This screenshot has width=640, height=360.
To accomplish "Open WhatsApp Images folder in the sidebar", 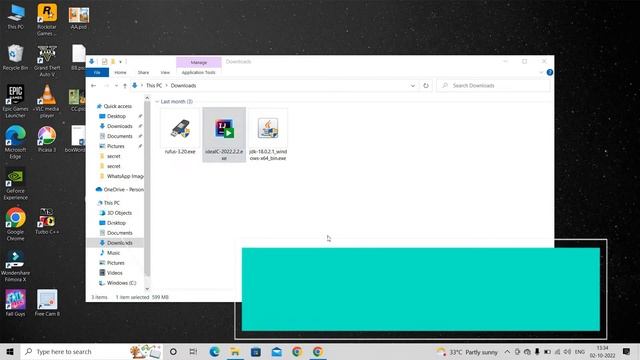I will 122,176.
